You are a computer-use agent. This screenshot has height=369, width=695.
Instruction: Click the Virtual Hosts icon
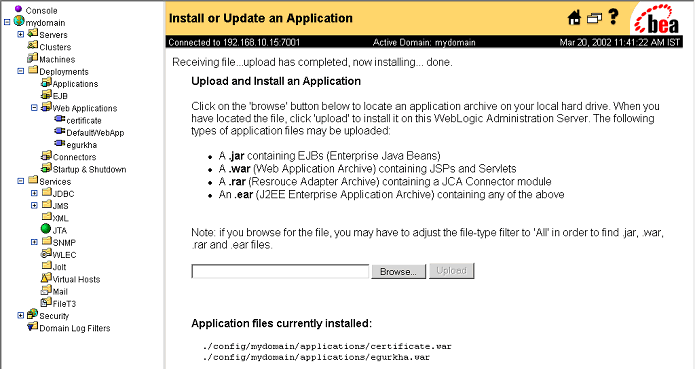click(x=46, y=278)
